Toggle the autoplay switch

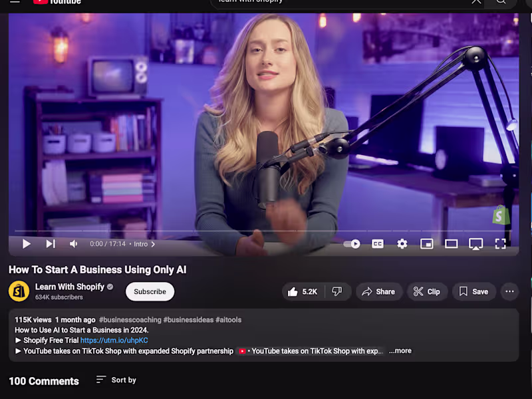tap(352, 244)
